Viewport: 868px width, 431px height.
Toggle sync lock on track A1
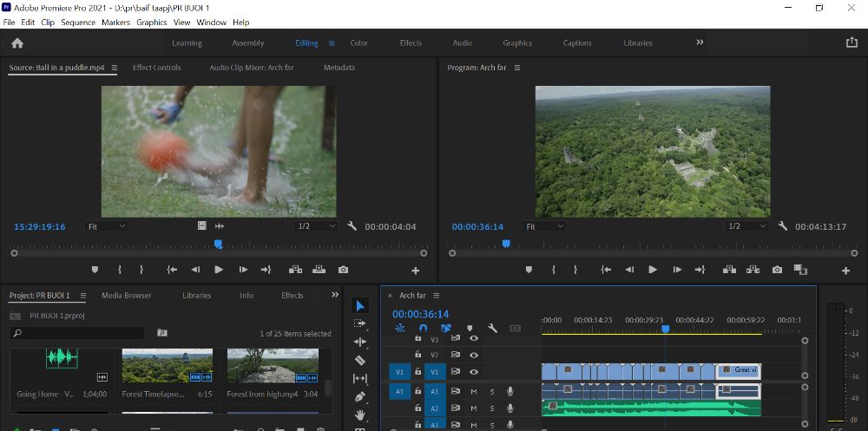tap(455, 391)
